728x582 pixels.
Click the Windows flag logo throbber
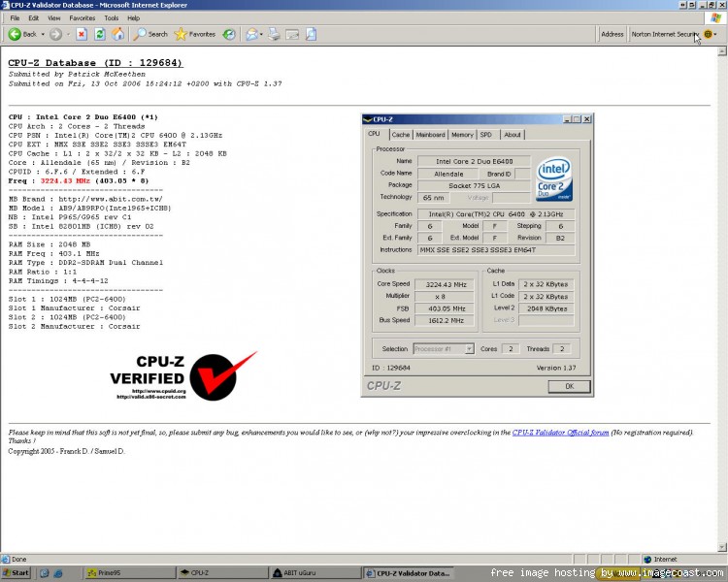715,18
